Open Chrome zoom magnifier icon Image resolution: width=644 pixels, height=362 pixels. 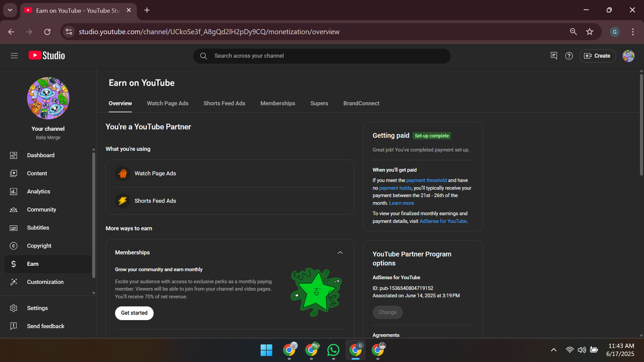pyautogui.click(x=574, y=32)
